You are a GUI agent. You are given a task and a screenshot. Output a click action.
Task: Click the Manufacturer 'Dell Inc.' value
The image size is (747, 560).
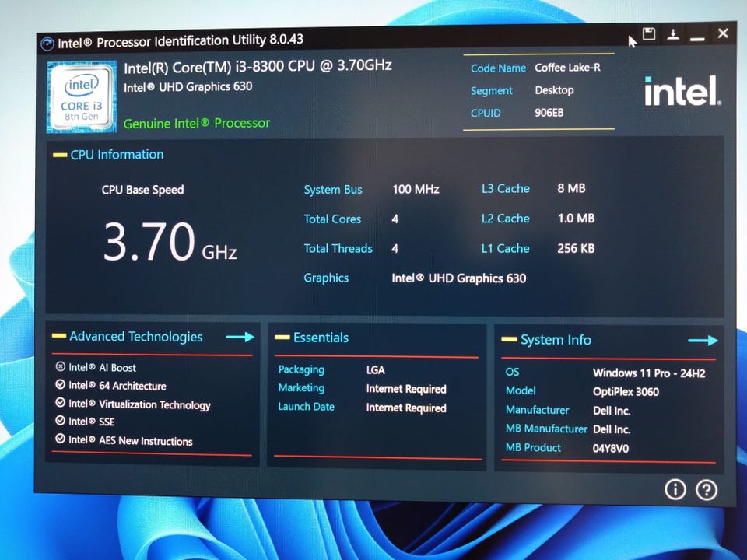(x=612, y=411)
